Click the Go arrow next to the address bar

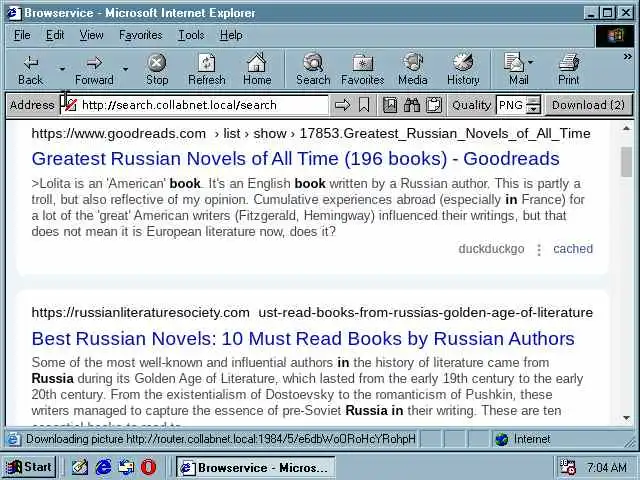pos(342,105)
